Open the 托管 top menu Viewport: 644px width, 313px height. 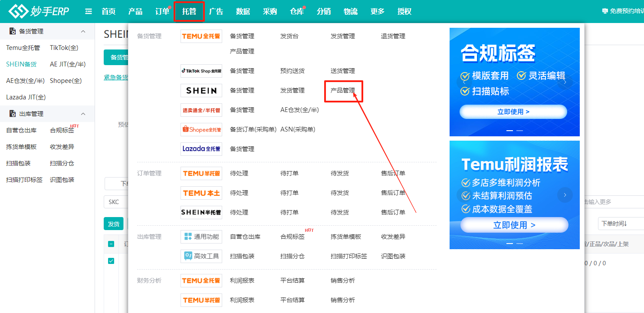tap(189, 12)
